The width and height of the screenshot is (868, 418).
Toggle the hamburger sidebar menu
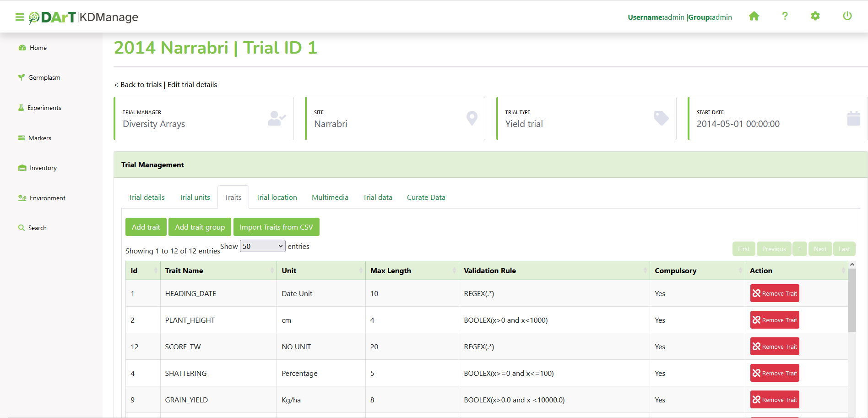[x=20, y=17]
